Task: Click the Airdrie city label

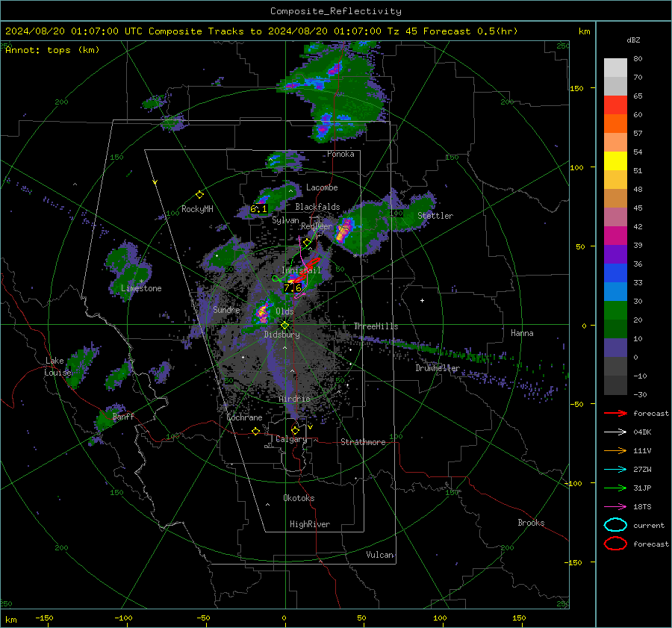Action: pos(294,399)
